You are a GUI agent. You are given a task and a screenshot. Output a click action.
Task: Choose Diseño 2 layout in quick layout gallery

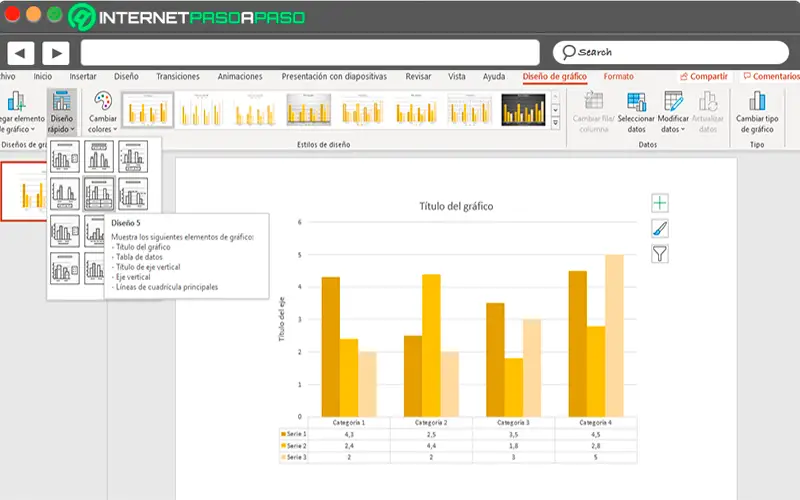99,157
